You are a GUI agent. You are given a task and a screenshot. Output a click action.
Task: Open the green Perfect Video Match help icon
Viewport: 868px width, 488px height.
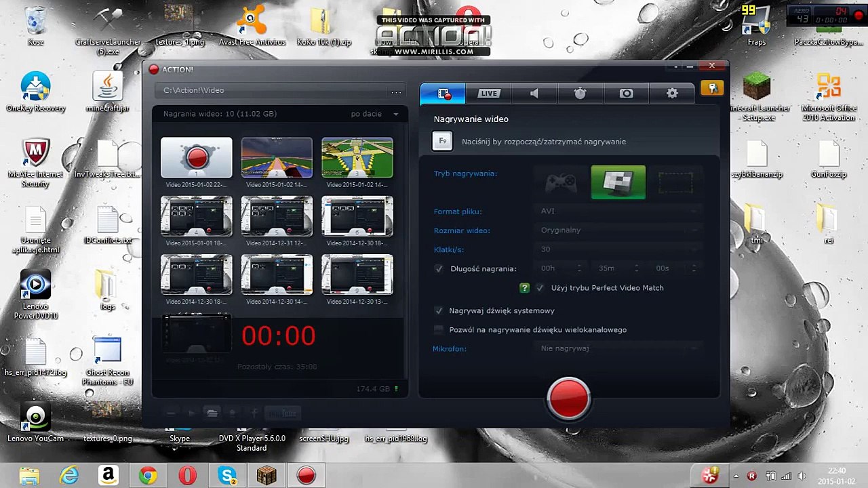point(524,288)
